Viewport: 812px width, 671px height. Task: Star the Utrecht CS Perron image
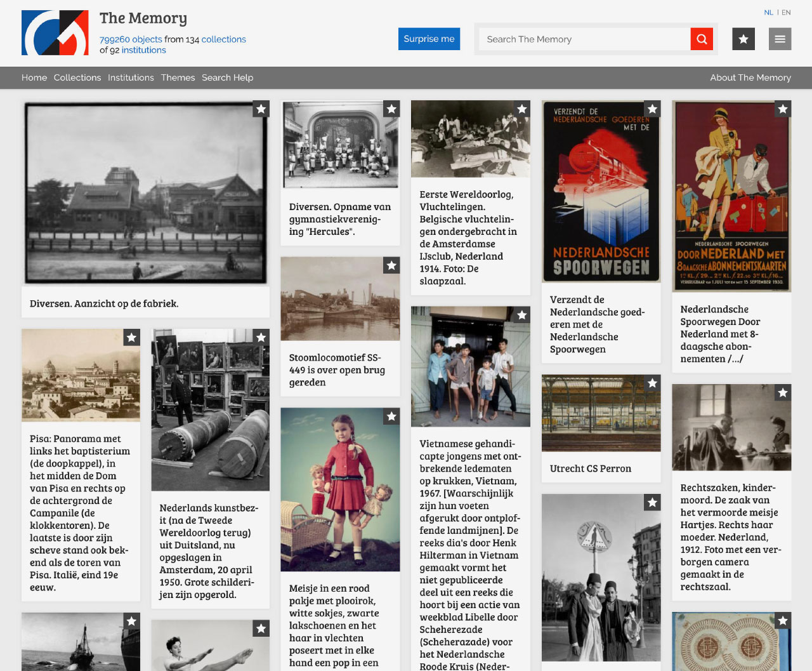coord(652,383)
